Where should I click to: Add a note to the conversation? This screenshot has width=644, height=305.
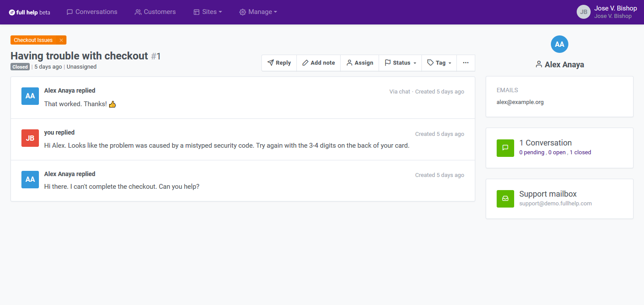pyautogui.click(x=319, y=63)
